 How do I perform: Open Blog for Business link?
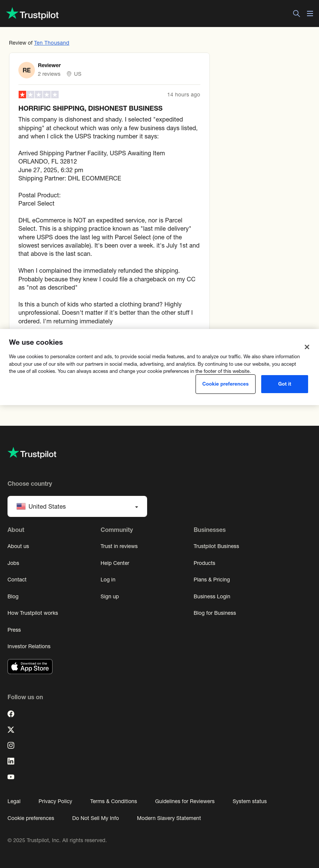[x=215, y=613]
